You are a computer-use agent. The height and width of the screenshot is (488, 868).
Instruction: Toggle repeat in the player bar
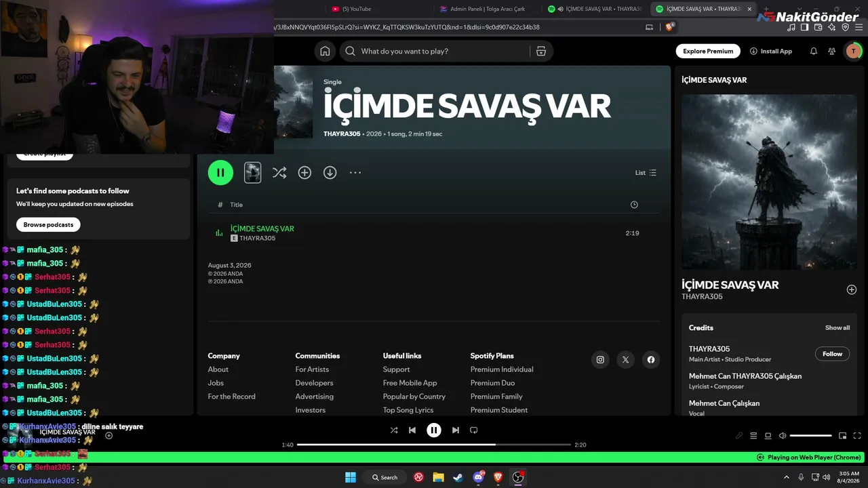click(474, 430)
